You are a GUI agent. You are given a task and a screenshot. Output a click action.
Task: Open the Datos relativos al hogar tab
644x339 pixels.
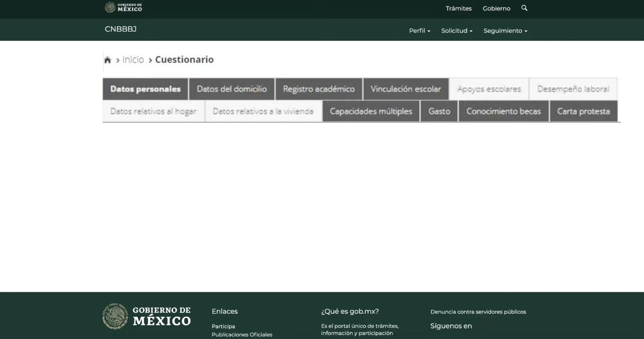coord(153,111)
